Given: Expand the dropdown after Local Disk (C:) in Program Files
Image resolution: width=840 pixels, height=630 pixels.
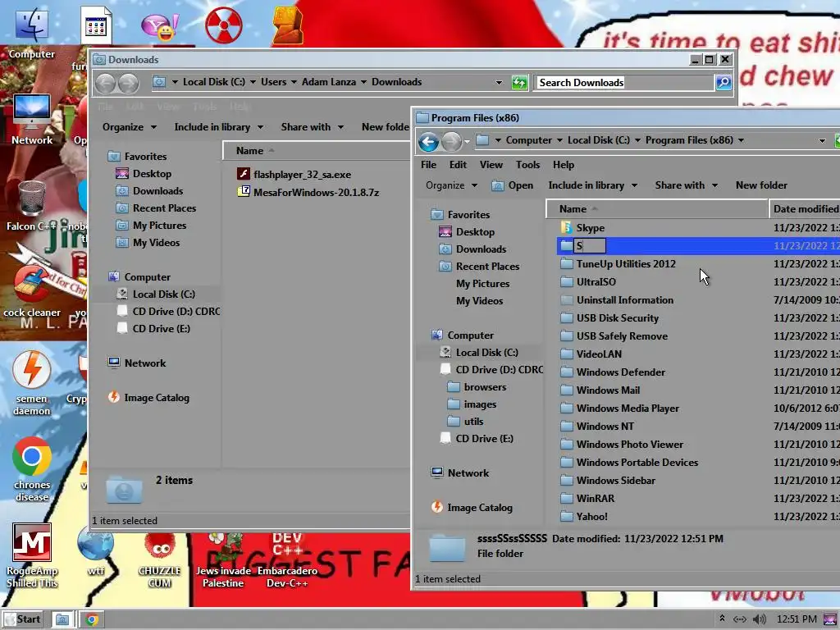Looking at the screenshot, I should coord(637,140).
